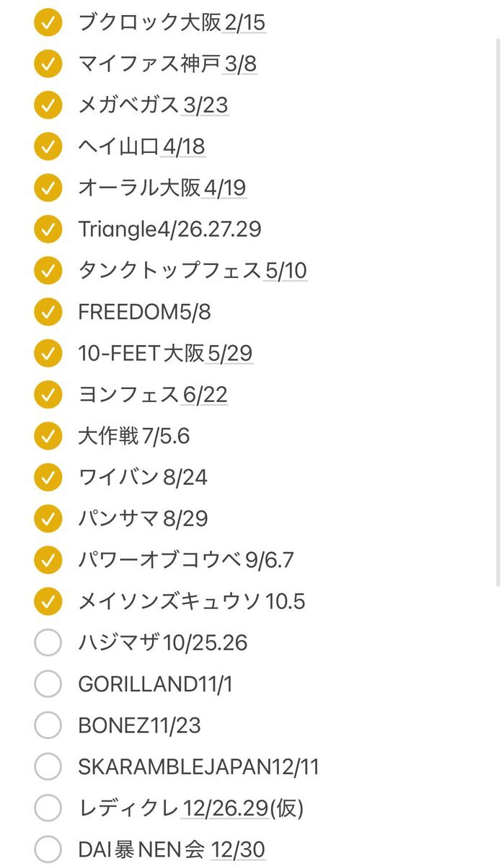
Task: Check the レディクレ 12/26.29 circle
Action: [x=48, y=808]
